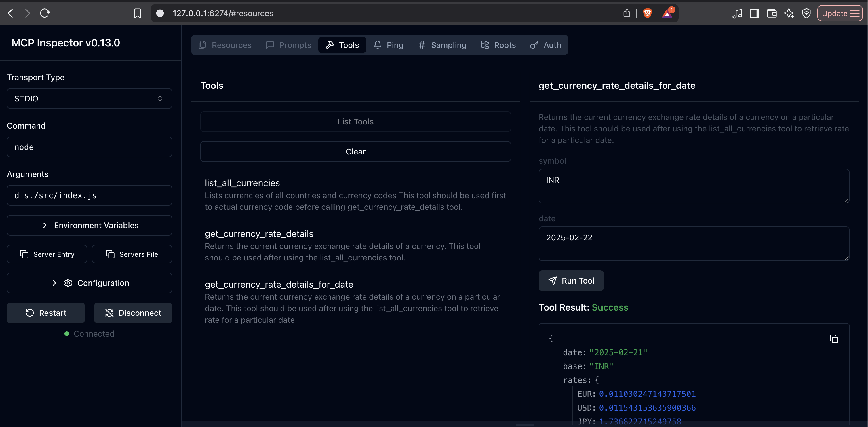Image resolution: width=868 pixels, height=427 pixels.
Task: Open the Ping tab
Action: coord(388,45)
